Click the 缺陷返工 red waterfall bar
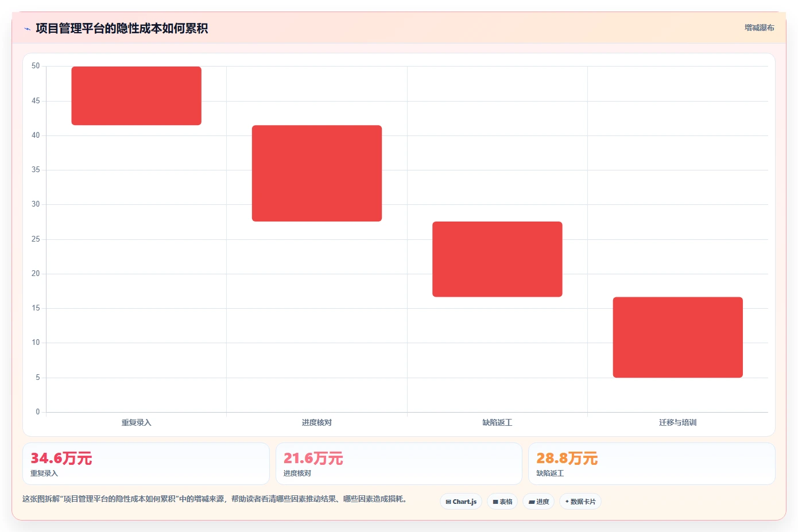 tap(497, 259)
